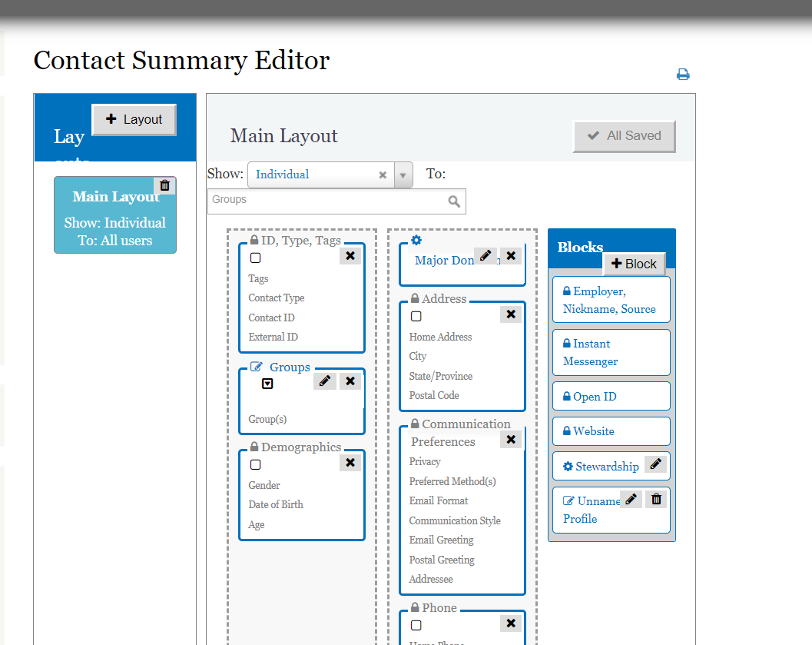This screenshot has height=645, width=812.
Task: Remove the Demographics block
Action: [x=350, y=463]
